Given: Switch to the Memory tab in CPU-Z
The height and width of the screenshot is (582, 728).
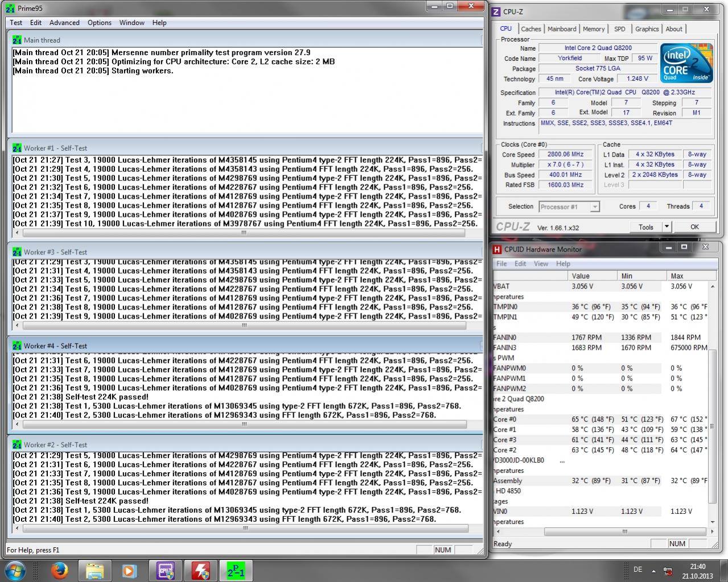Looking at the screenshot, I should [594, 29].
